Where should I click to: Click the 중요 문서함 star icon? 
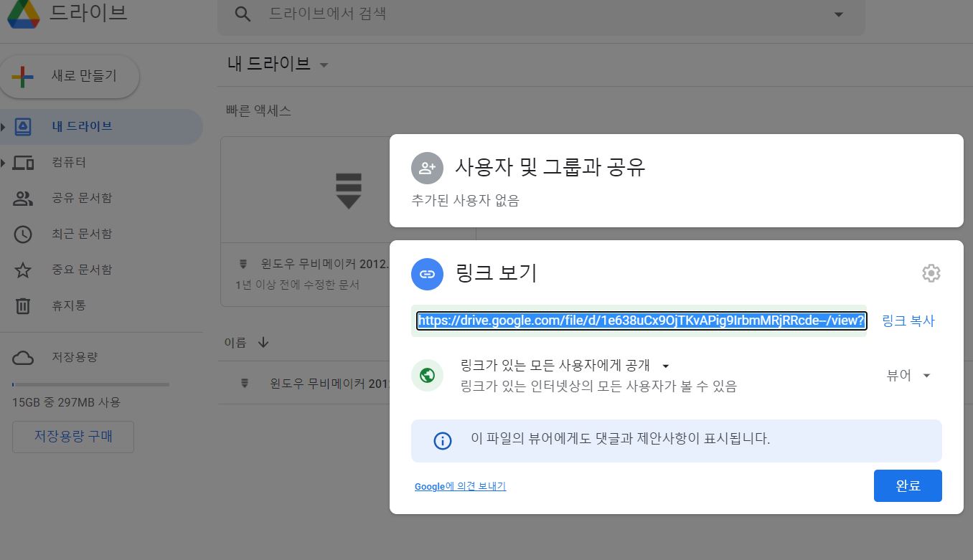pos(23,270)
